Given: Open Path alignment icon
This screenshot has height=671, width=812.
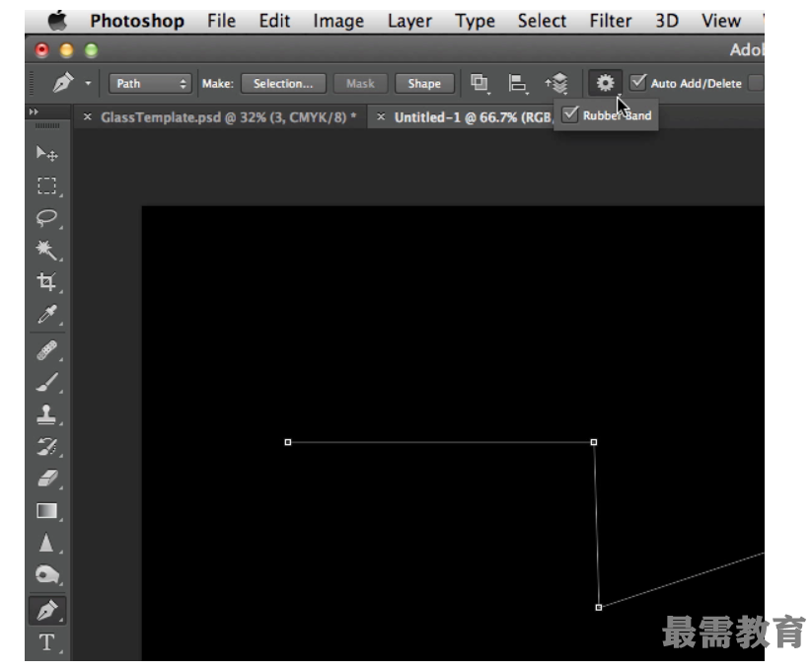Looking at the screenshot, I should pyautogui.click(x=517, y=83).
